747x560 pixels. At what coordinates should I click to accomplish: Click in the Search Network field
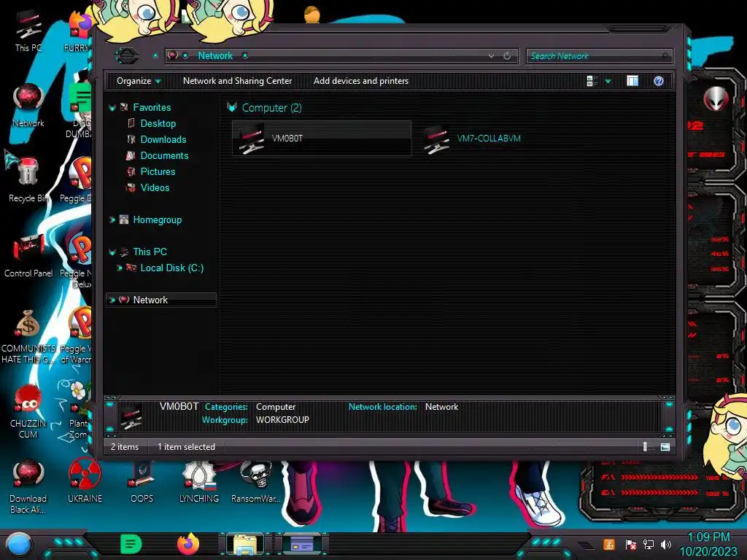(x=600, y=55)
